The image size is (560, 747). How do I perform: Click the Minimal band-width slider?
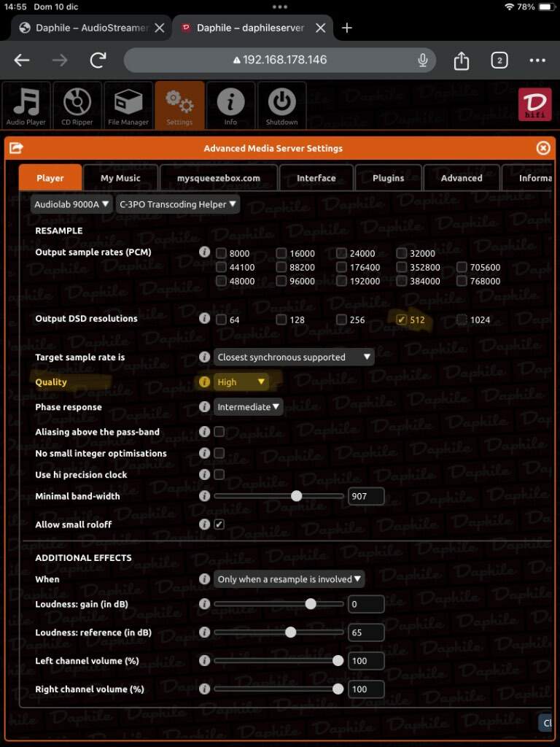pyautogui.click(x=279, y=496)
